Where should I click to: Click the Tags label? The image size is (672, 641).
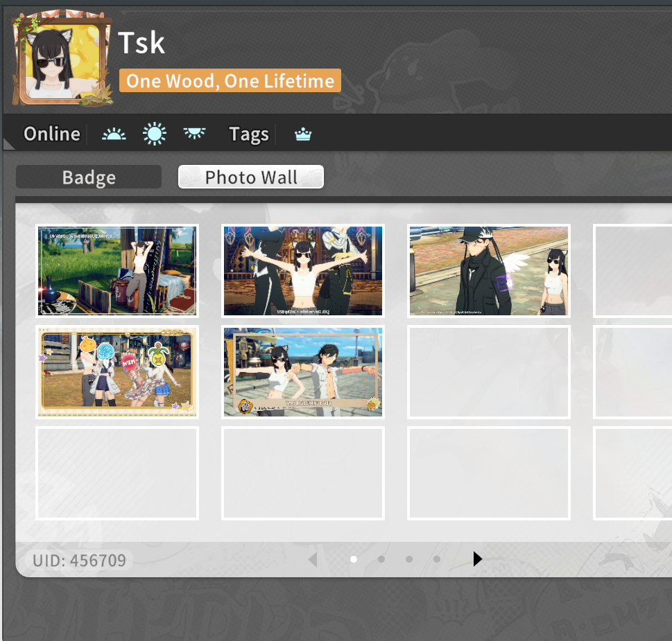(248, 135)
